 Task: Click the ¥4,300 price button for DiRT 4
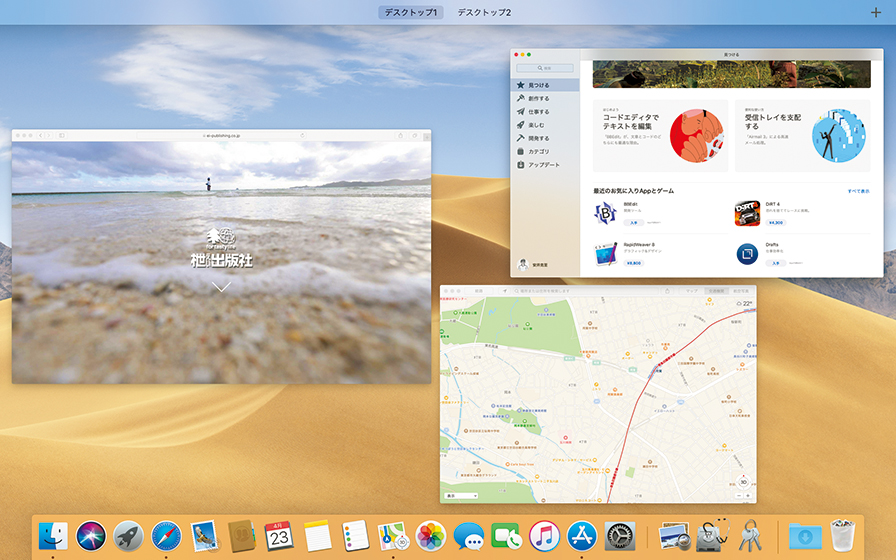click(x=775, y=223)
